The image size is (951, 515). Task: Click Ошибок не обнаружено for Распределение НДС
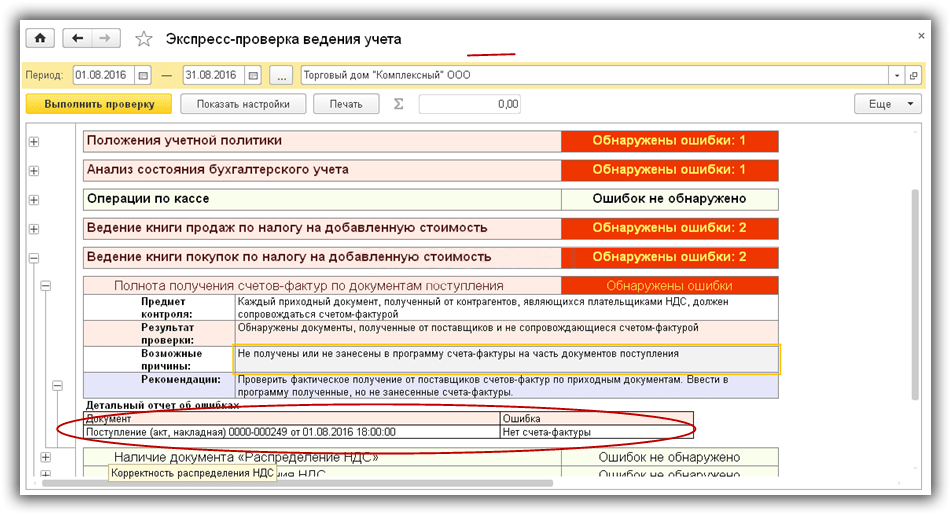coord(670,457)
